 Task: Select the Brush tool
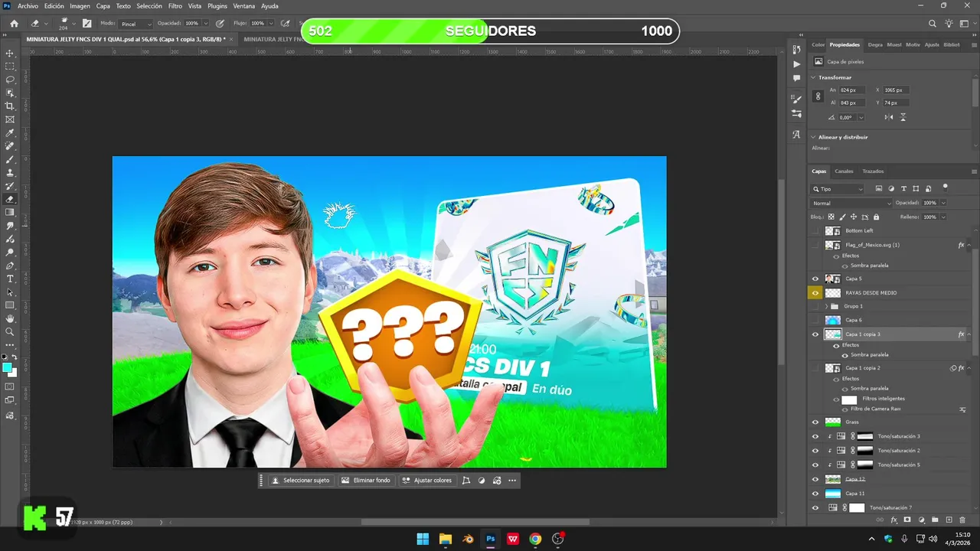click(10, 159)
